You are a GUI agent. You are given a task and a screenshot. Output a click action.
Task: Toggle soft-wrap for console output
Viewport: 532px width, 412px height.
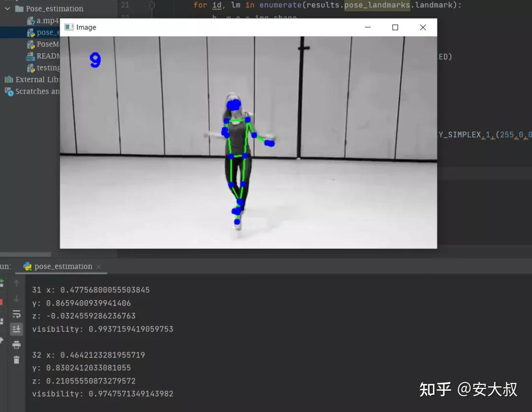tap(16, 314)
